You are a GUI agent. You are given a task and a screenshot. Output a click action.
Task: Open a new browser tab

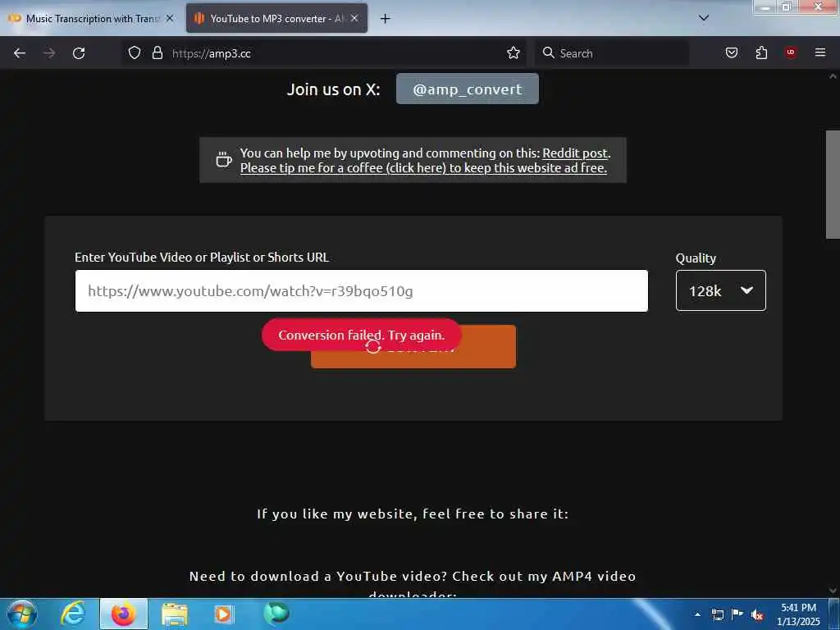pos(385,19)
